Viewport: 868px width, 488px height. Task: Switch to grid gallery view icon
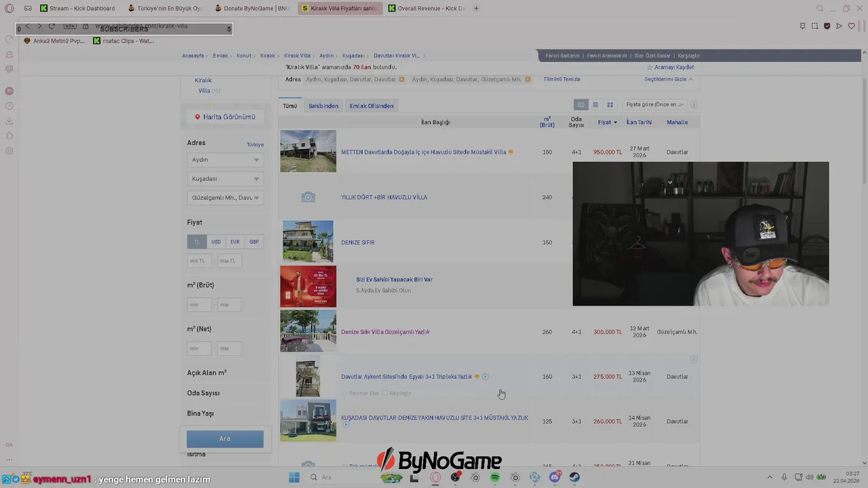[x=610, y=104]
